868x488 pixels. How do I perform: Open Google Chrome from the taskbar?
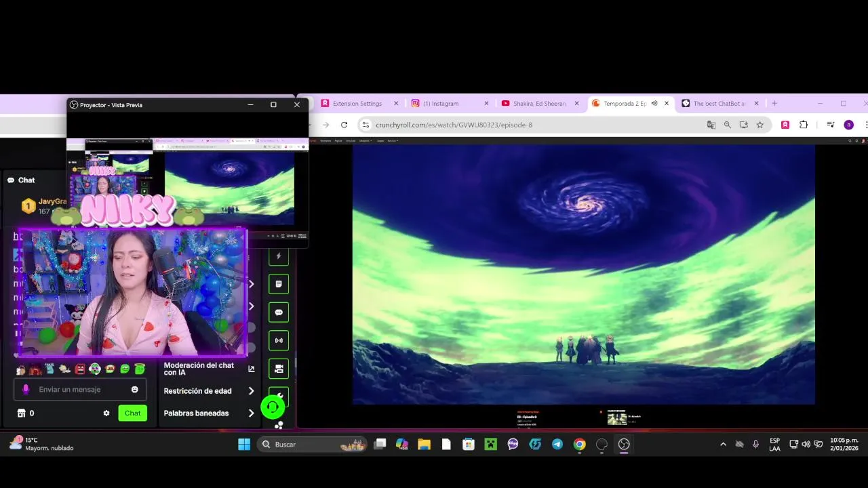579,444
